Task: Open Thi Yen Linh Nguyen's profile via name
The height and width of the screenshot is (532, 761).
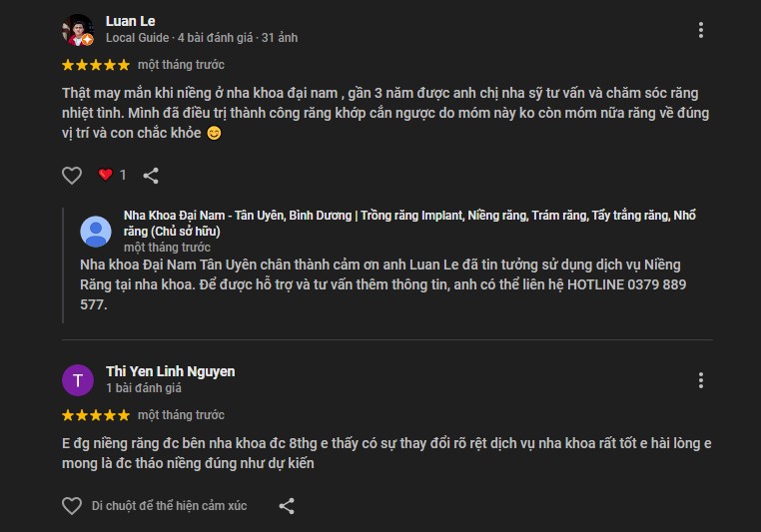Action: click(171, 371)
